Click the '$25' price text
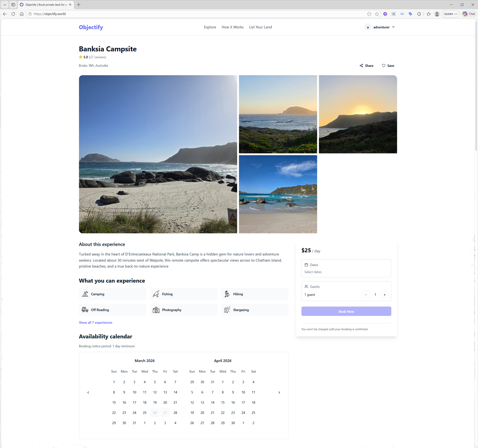Image resolution: width=478 pixels, height=448 pixels. click(x=306, y=250)
